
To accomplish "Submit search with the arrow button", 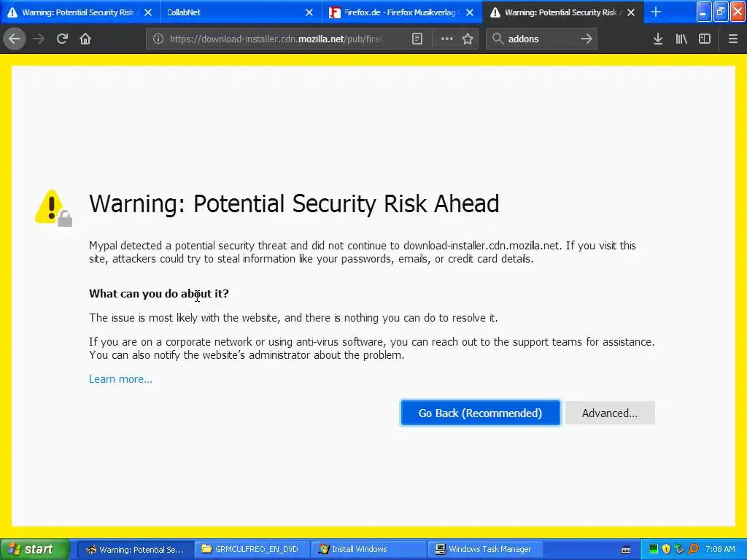I will [x=587, y=39].
